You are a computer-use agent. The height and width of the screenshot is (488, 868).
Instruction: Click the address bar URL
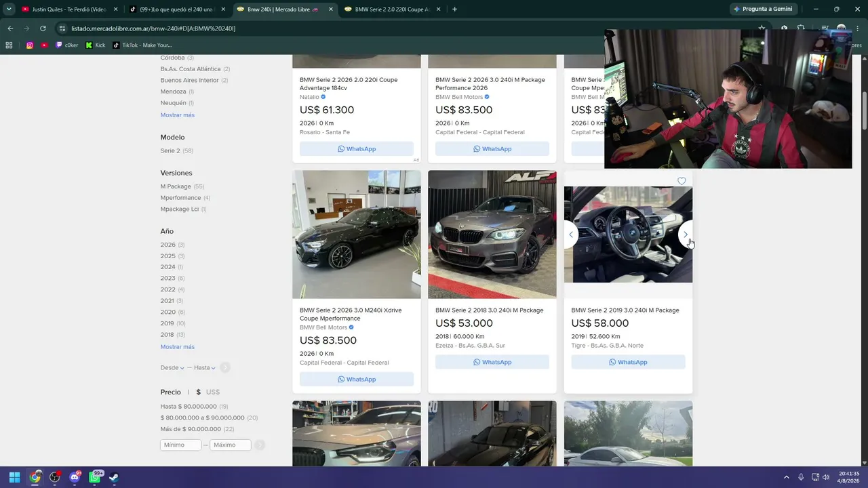153,28
